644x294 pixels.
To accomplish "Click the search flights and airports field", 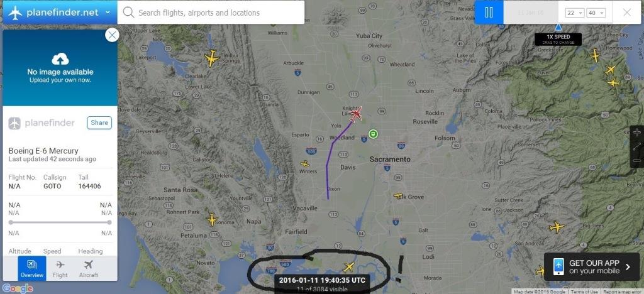I will point(211,13).
